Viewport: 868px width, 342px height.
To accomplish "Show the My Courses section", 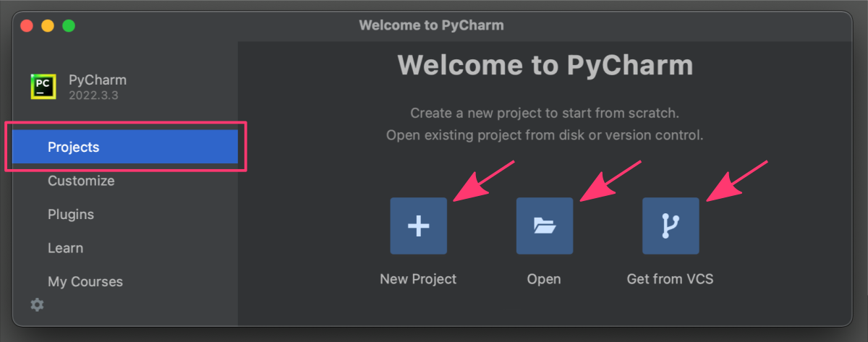I will [x=85, y=282].
